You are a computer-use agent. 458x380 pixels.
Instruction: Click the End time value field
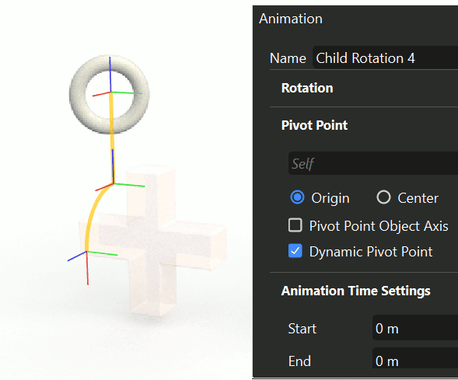coord(415,361)
